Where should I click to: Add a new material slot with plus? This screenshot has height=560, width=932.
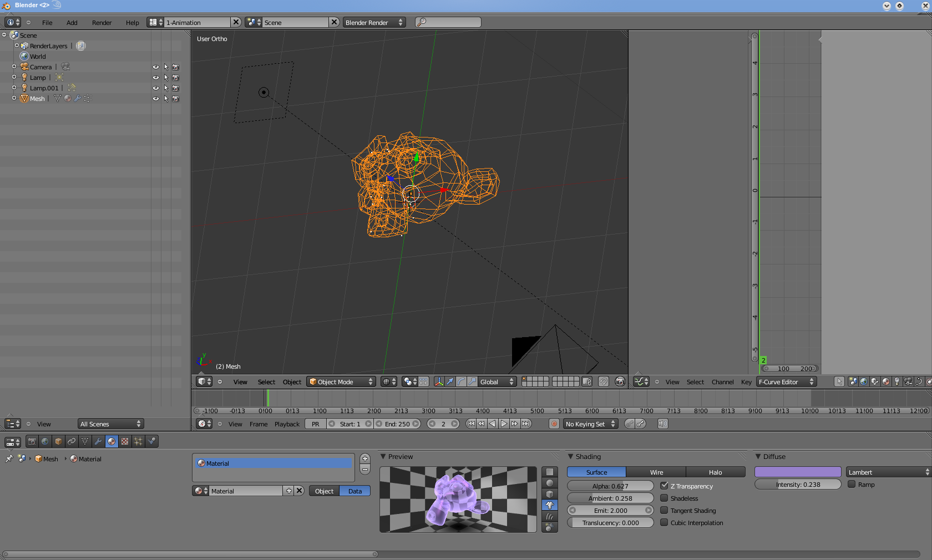click(365, 459)
